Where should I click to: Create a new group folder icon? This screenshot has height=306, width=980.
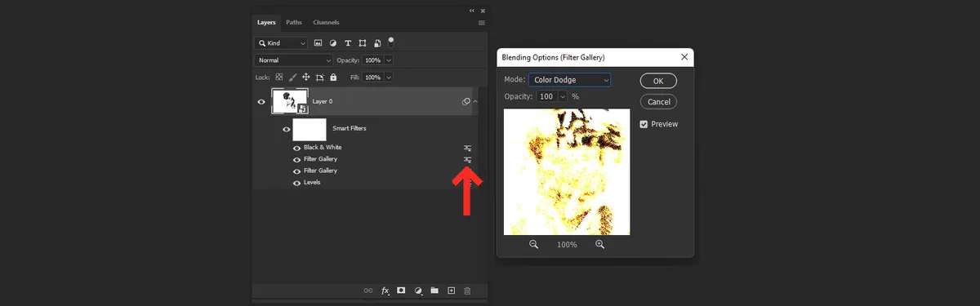(434, 290)
